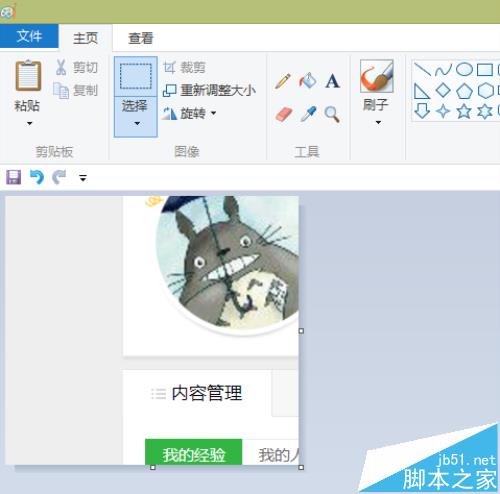Click the Crop (裁剪) tool
Viewport: 500px width, 494px height.
tap(184, 68)
